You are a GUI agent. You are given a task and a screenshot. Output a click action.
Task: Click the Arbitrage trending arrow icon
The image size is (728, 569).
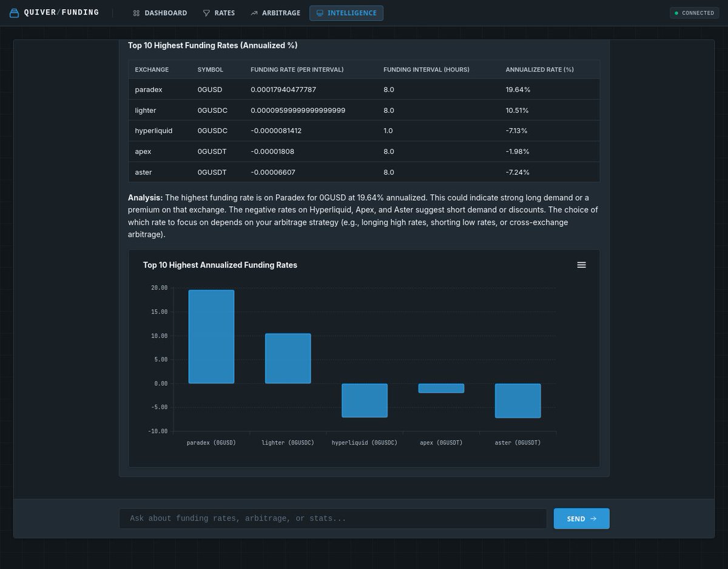pyautogui.click(x=254, y=12)
